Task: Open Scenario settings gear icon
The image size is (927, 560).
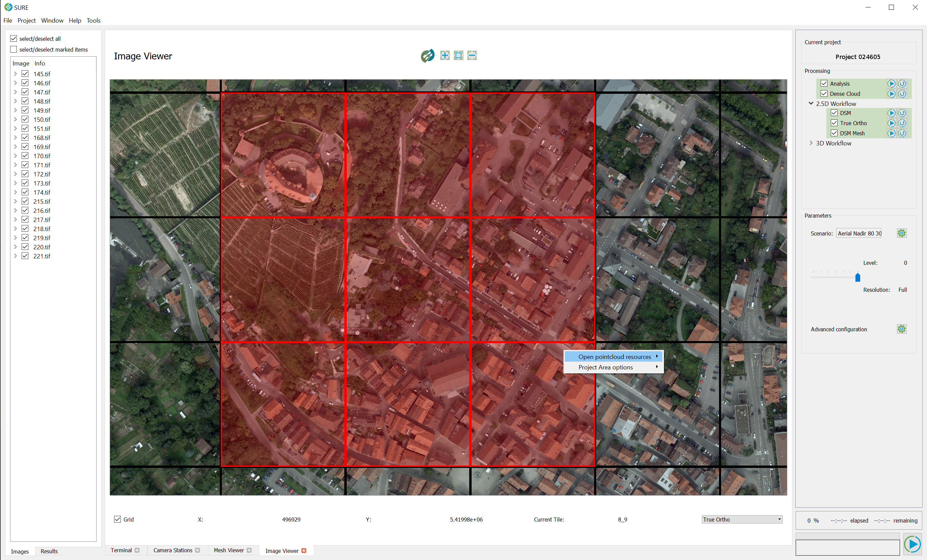Action: click(902, 233)
